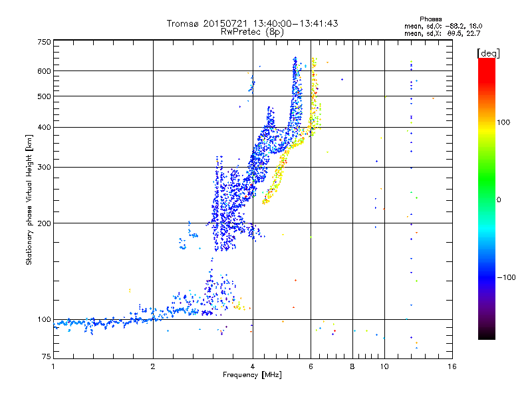Click the plot title 'Tromsø 20150721 13:40:00-13:41:43'
The height and width of the screenshot is (399, 532).
(x=253, y=23)
